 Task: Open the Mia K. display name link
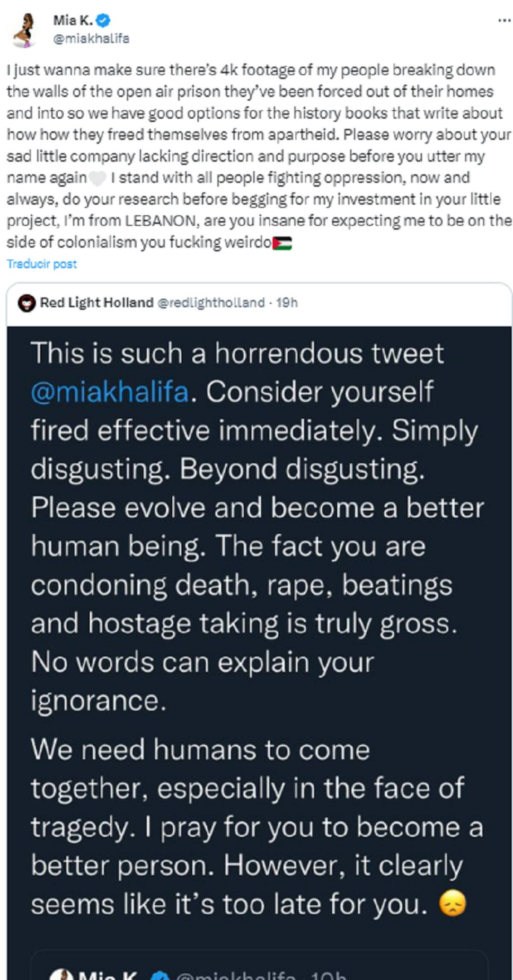coord(73,20)
